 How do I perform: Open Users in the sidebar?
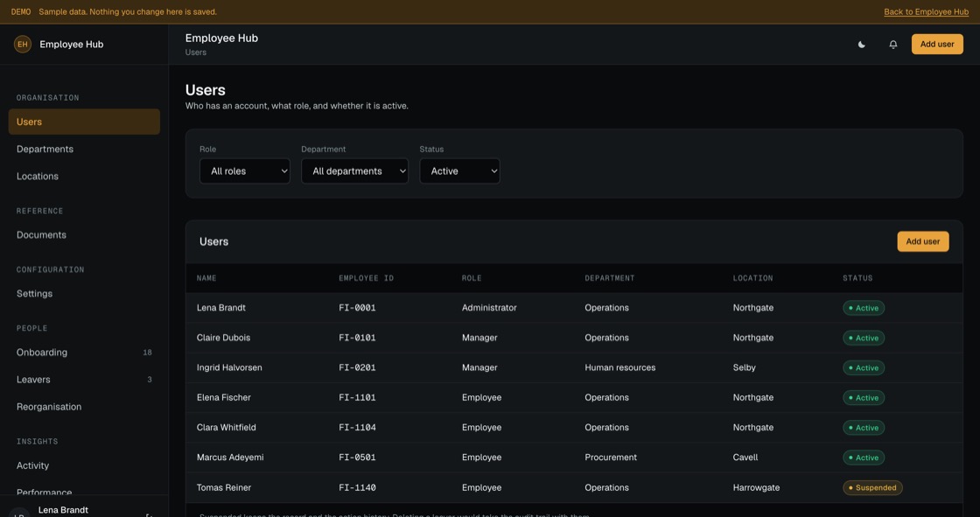click(84, 122)
